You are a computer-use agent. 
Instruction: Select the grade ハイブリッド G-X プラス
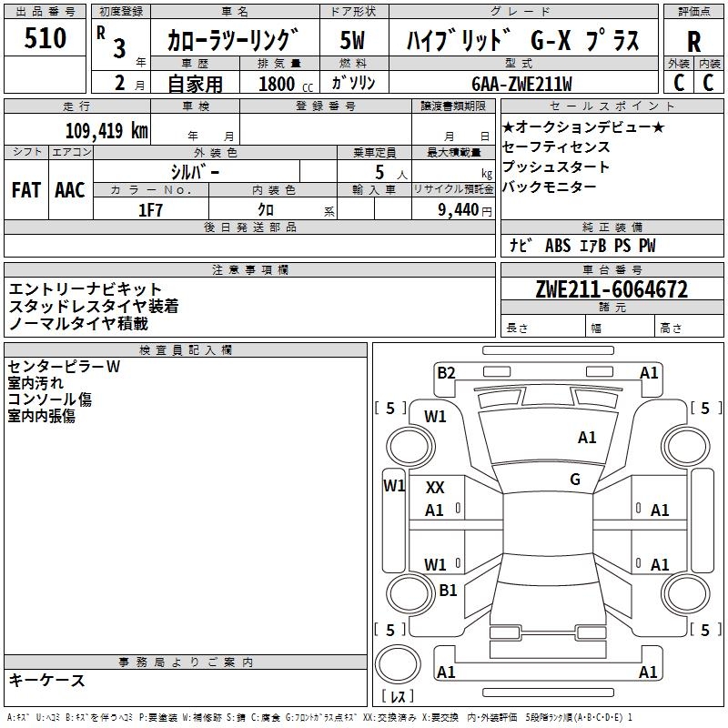coord(522,40)
